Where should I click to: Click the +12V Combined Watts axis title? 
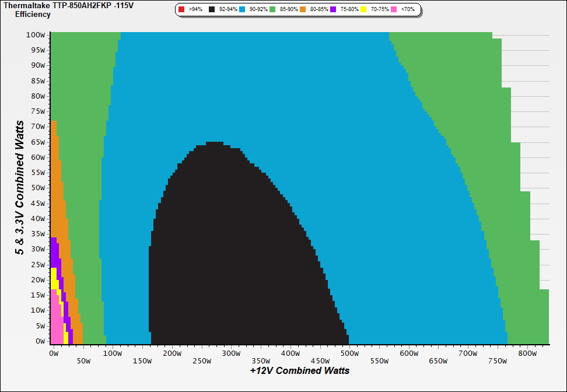pyautogui.click(x=299, y=370)
